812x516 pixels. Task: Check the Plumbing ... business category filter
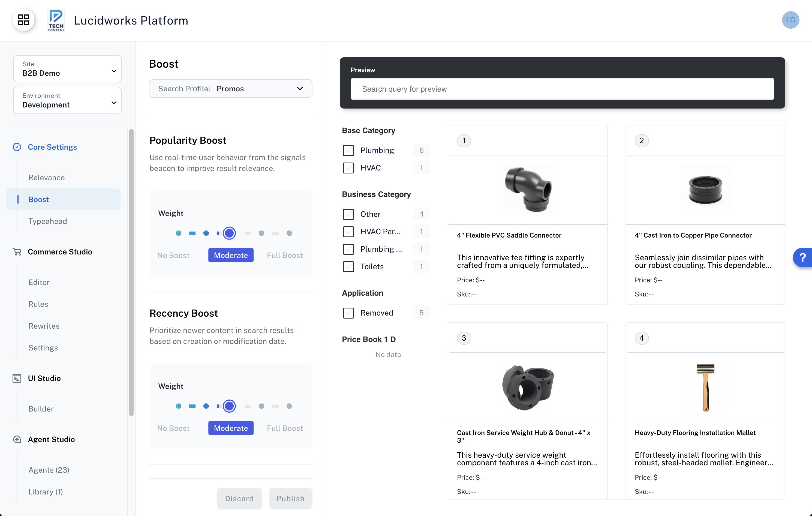tap(348, 249)
